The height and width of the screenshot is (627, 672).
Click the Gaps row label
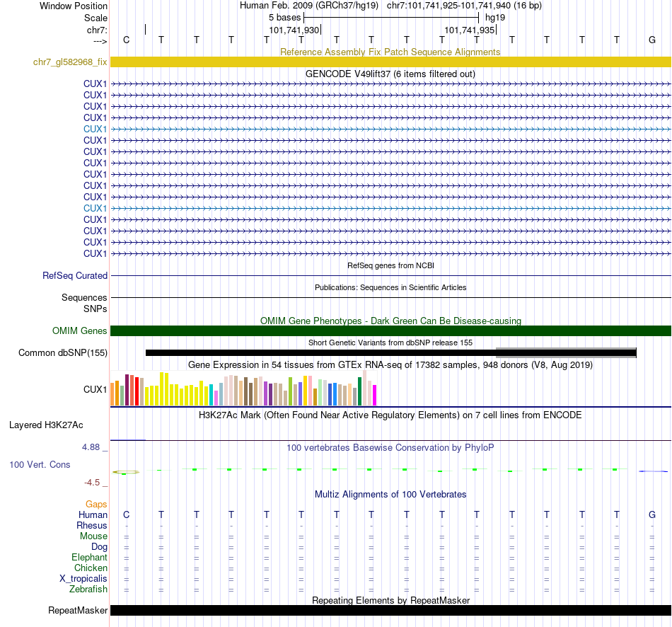(x=96, y=504)
